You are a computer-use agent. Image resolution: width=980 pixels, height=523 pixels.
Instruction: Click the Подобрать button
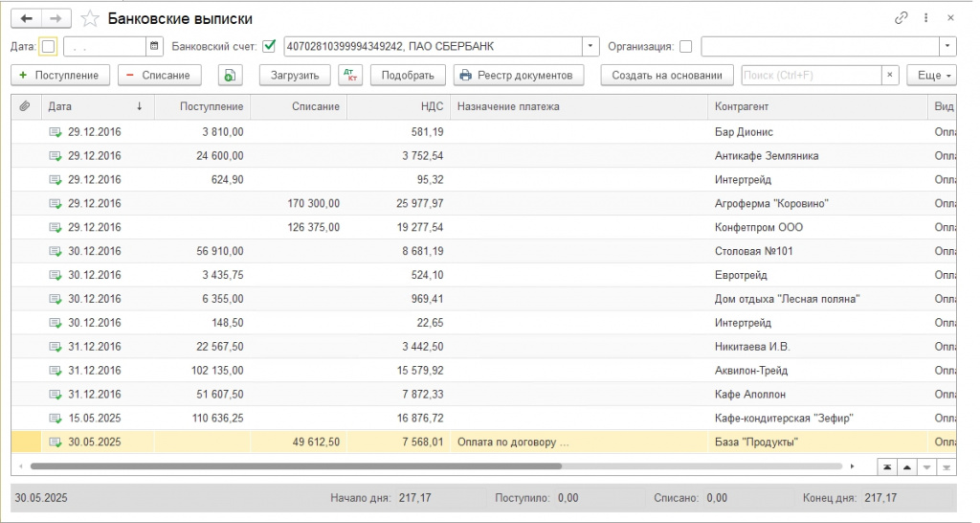408,75
